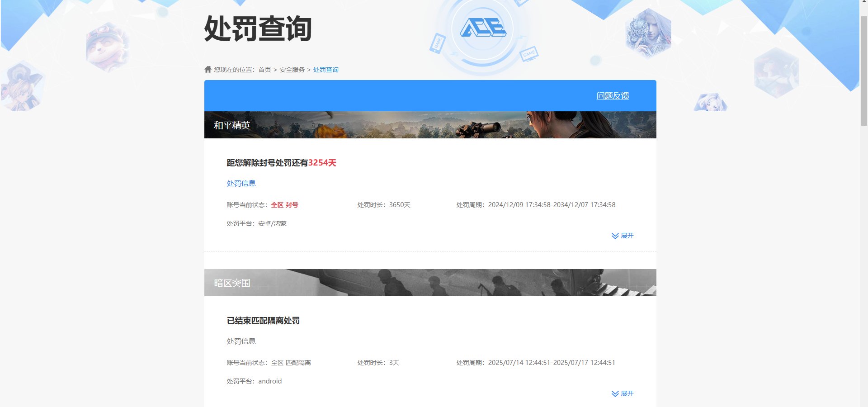Image resolution: width=868 pixels, height=407 pixels.
Task: Expand 展开 under the 和平精英 penalty details
Action: pyautogui.click(x=627, y=236)
